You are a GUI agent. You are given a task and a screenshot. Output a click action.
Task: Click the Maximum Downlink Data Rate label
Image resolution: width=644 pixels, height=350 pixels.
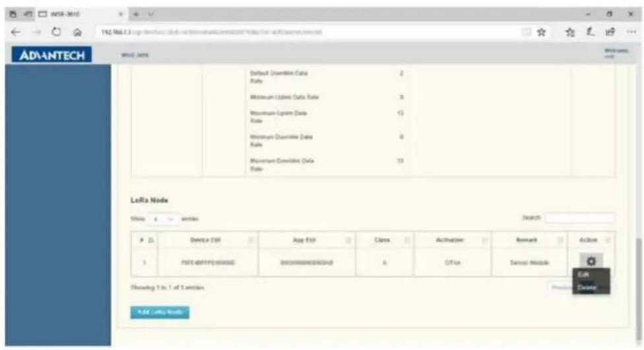[x=282, y=164]
